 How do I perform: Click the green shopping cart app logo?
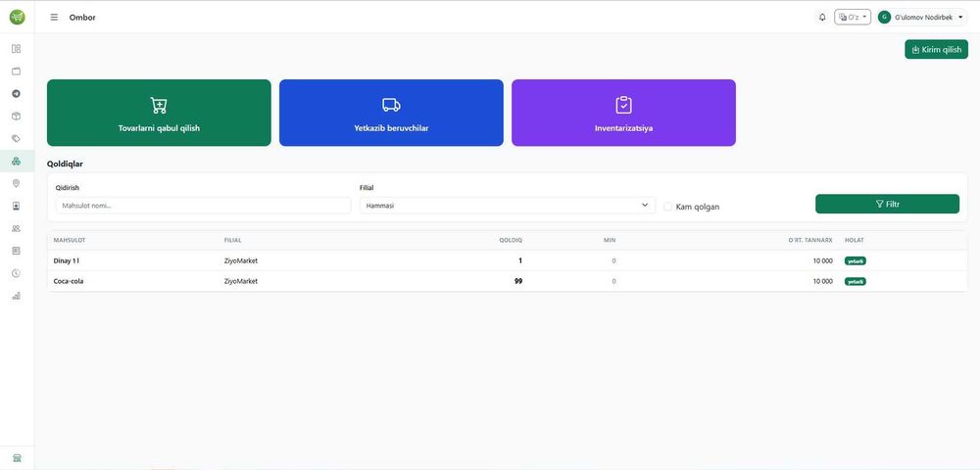click(17, 18)
